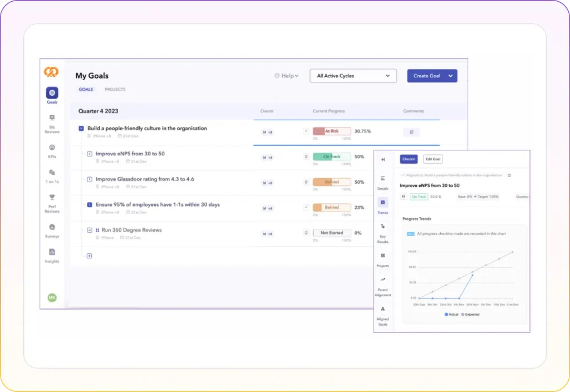Collapse the goal side panel with arrow icon
Viewport: 570px width, 392px height.
[382, 159]
